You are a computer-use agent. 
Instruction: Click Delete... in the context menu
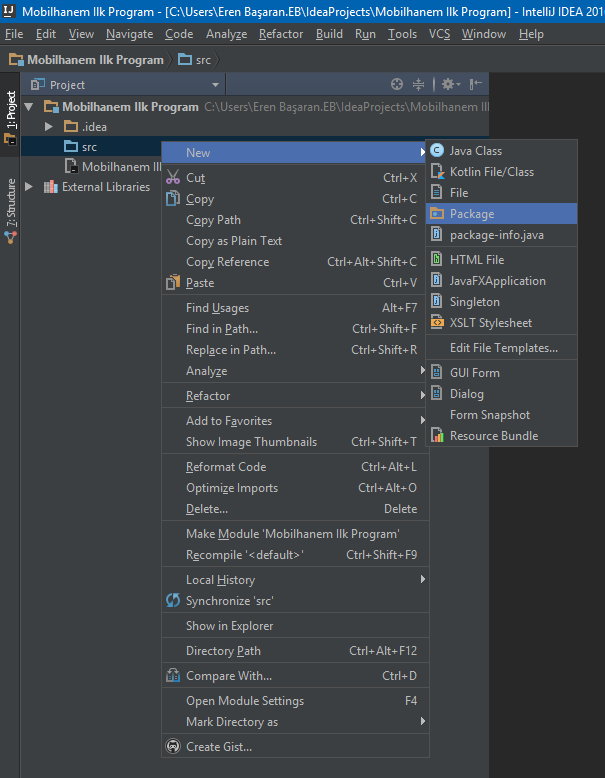coord(295,509)
